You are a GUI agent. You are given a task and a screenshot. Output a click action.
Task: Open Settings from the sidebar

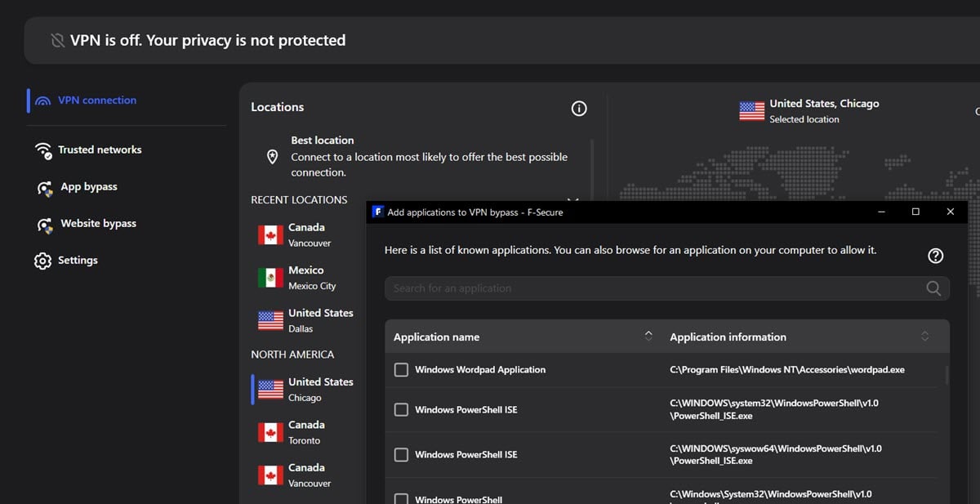tap(78, 260)
